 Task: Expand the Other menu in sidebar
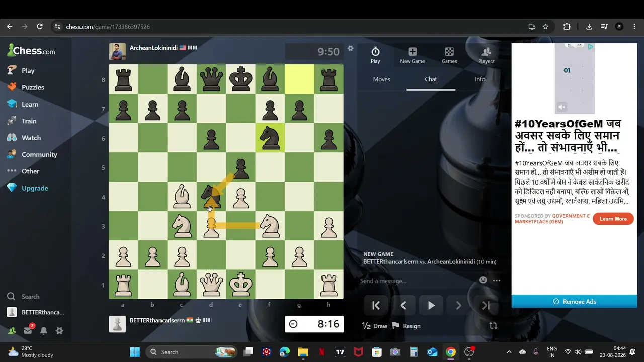[23, 171]
